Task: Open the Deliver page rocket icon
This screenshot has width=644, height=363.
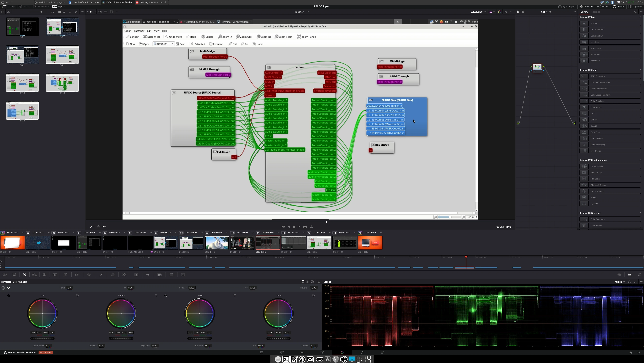Action: coord(382,353)
